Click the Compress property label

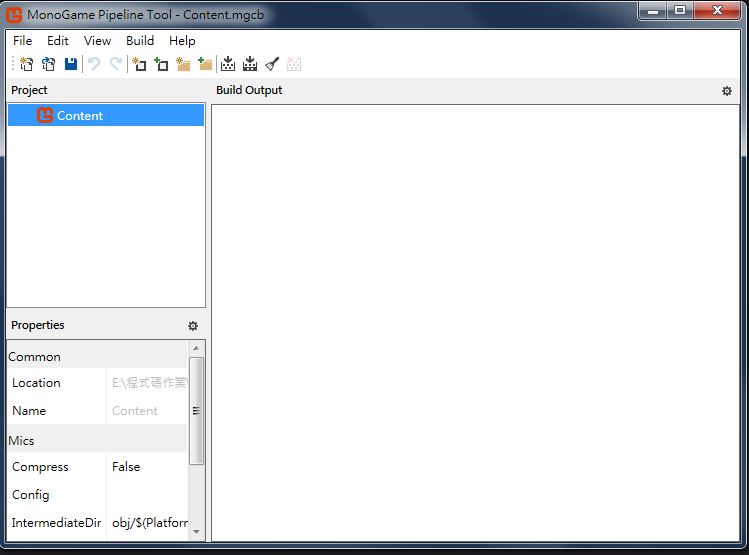coord(40,467)
